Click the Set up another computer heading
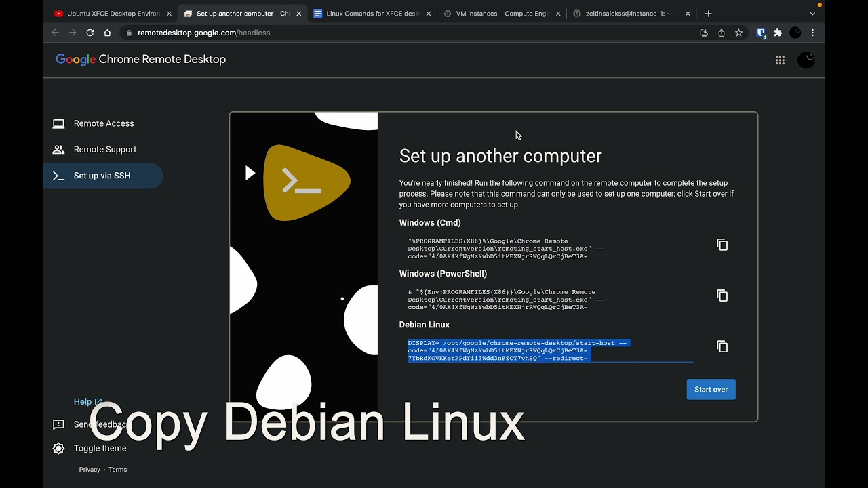The width and height of the screenshot is (868, 488). (x=500, y=156)
